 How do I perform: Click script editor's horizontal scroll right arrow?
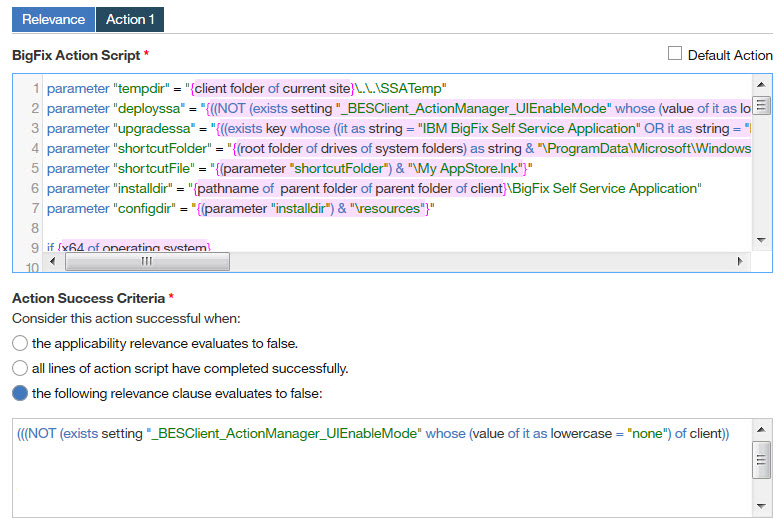(740, 261)
